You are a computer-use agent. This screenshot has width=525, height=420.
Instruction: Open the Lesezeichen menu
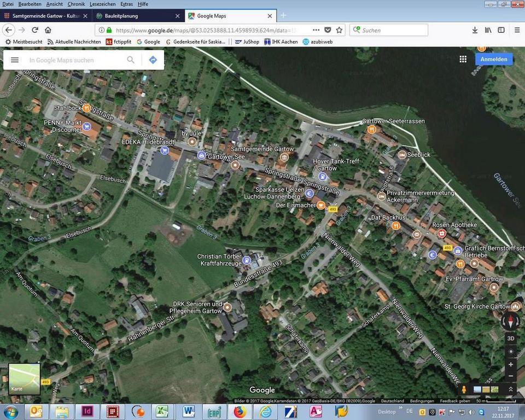[102, 4]
